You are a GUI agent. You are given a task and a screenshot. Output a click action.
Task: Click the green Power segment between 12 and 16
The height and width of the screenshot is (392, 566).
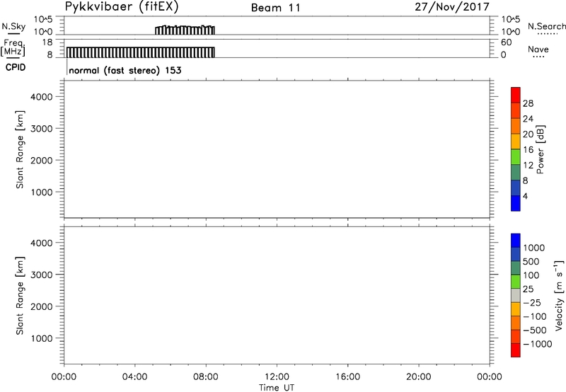click(516, 157)
